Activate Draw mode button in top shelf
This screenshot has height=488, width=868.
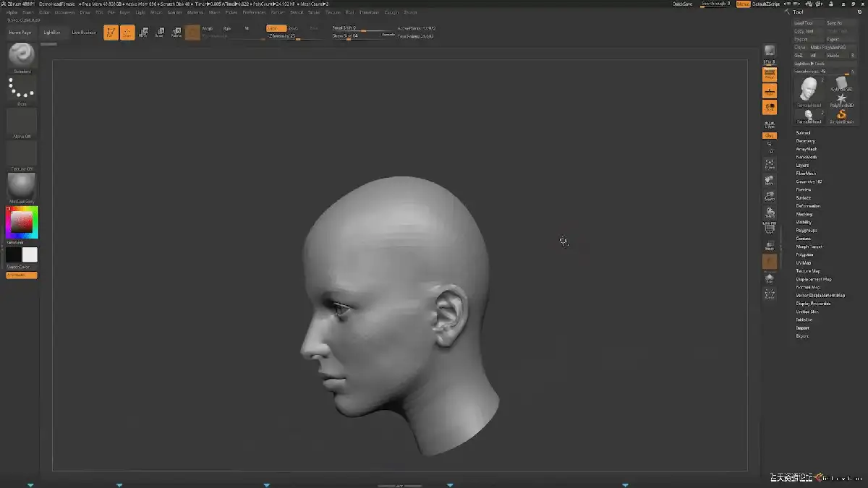coord(127,33)
